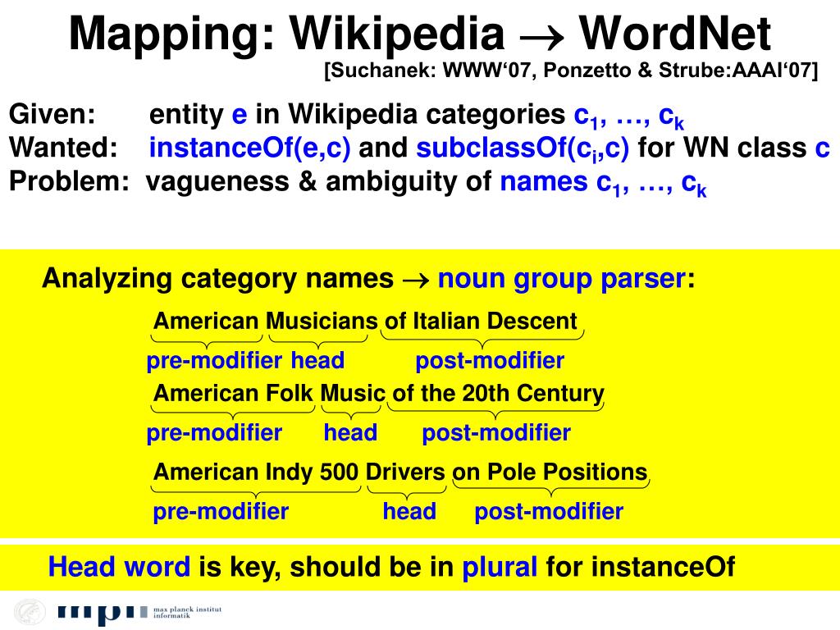Click the 'pre-modifier' label for 'American Indy 500'
Image resolution: width=840 pixels, height=630 pixels.
tap(221, 512)
